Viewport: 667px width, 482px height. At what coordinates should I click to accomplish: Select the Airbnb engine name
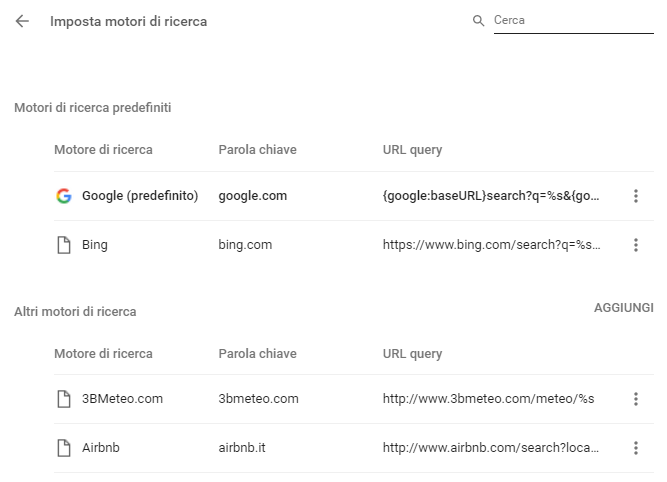[101, 448]
